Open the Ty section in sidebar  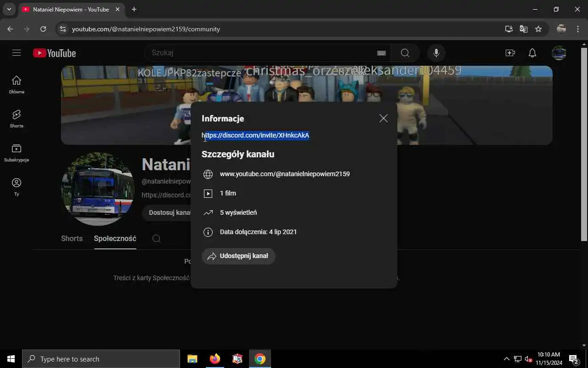click(x=17, y=187)
